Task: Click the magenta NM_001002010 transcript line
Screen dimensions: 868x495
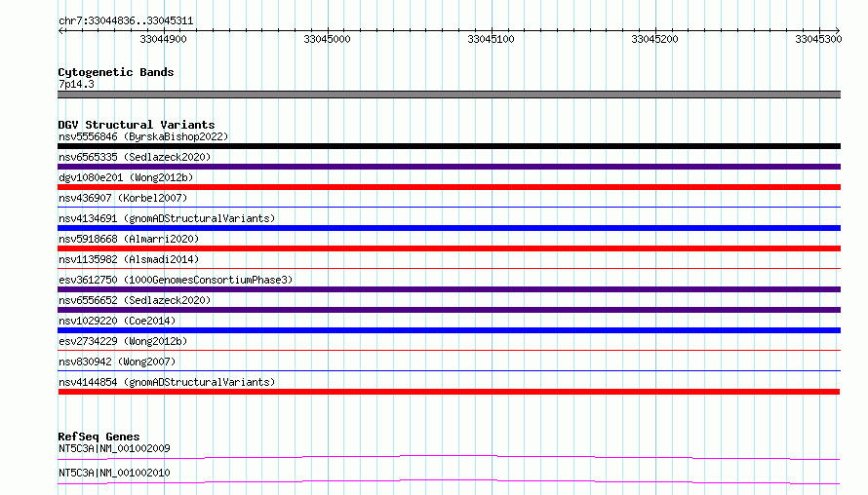Action: (449, 481)
